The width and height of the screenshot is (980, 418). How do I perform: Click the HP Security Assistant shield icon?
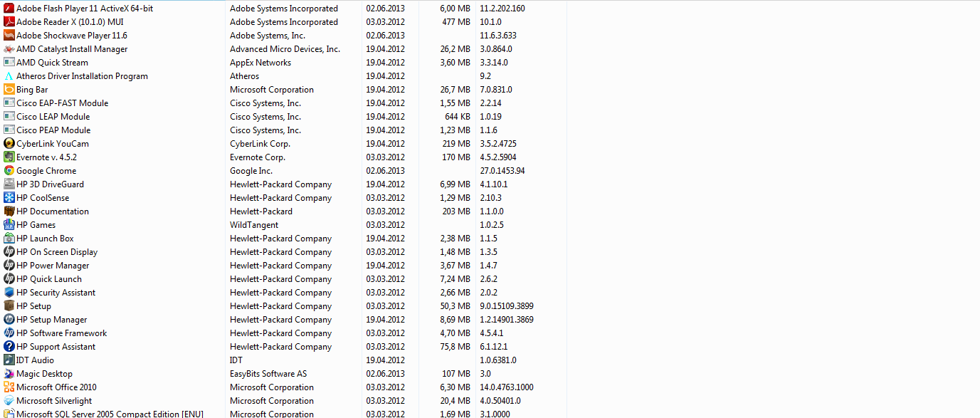click(x=9, y=293)
